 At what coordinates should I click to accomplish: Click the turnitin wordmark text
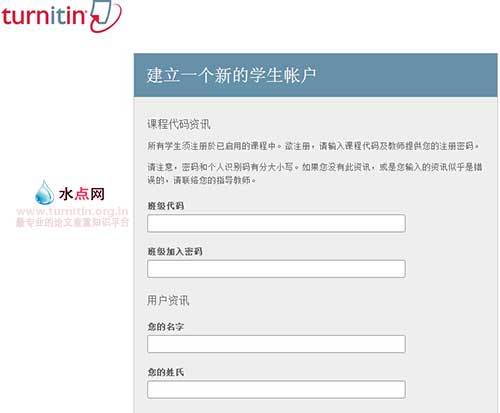tap(44, 16)
